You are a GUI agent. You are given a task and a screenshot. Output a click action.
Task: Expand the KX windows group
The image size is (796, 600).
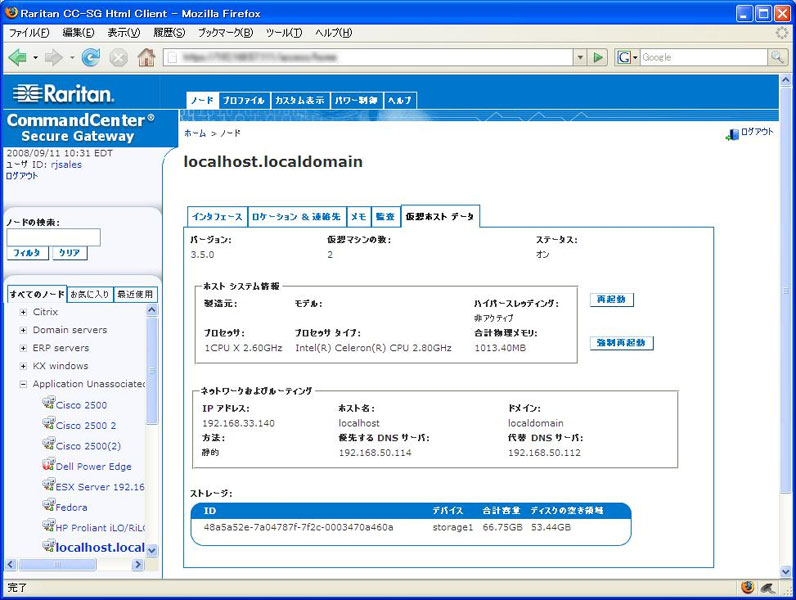(23, 366)
